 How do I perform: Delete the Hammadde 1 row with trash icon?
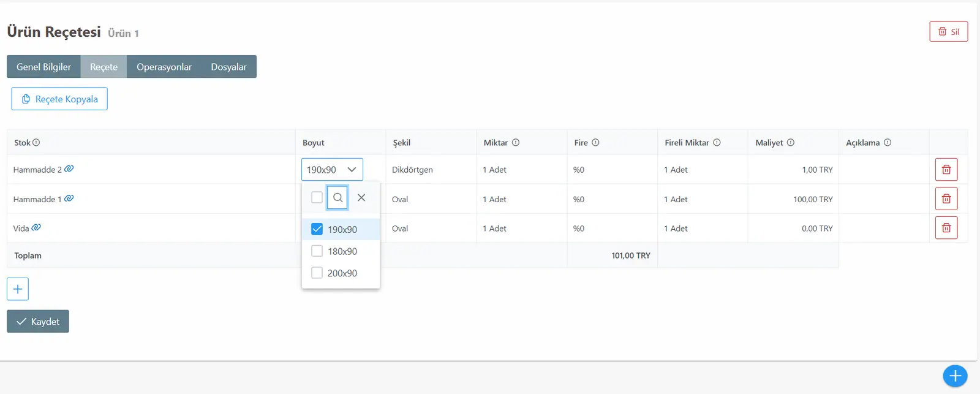click(946, 199)
